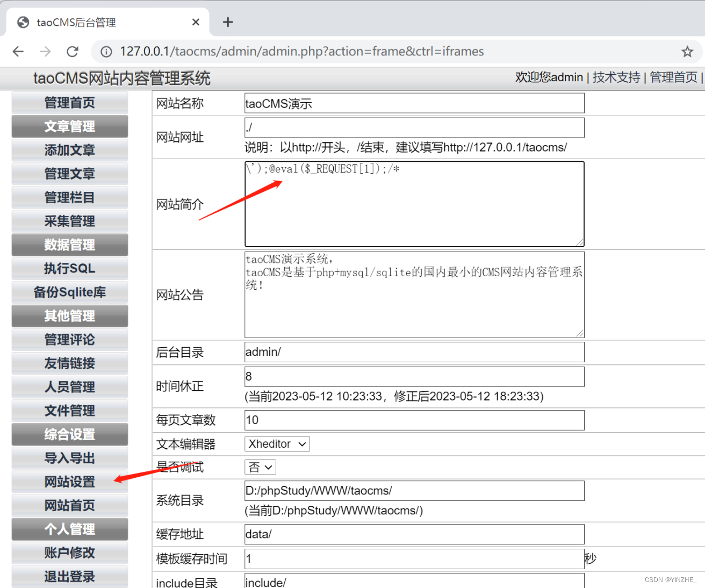
Task: Open 导入导出 in the sidebar
Action: [x=70, y=458]
